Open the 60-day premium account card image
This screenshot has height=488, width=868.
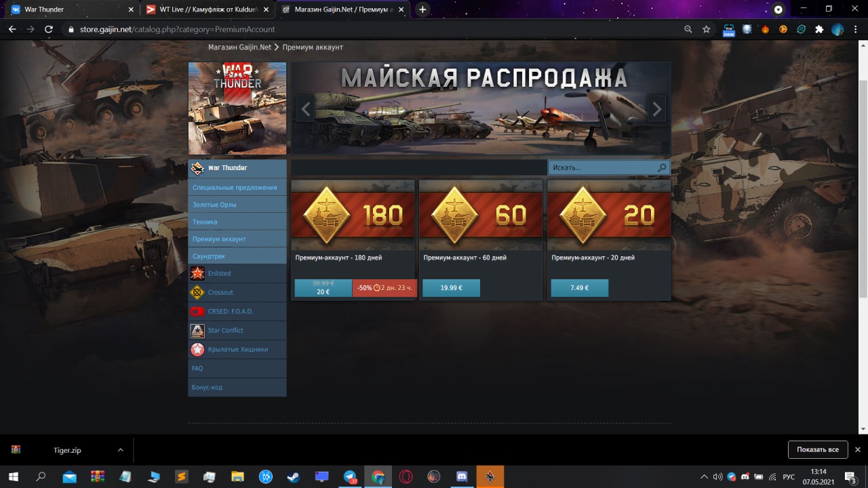point(481,216)
